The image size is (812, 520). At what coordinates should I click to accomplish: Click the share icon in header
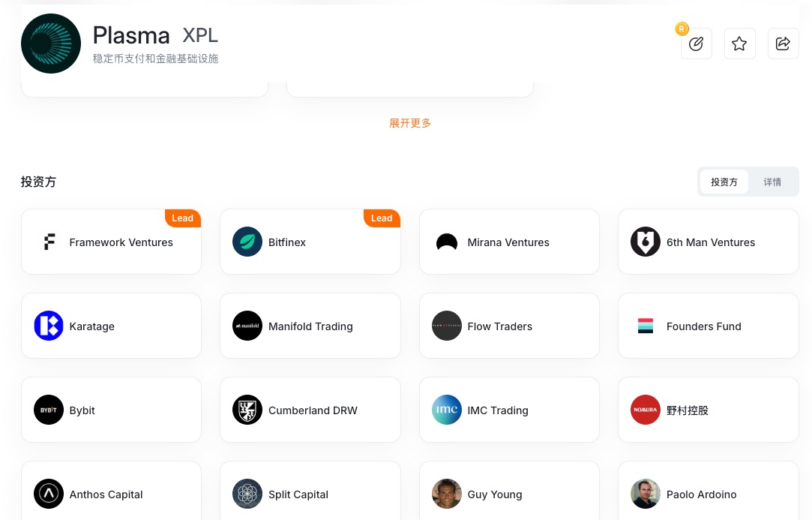(x=783, y=44)
